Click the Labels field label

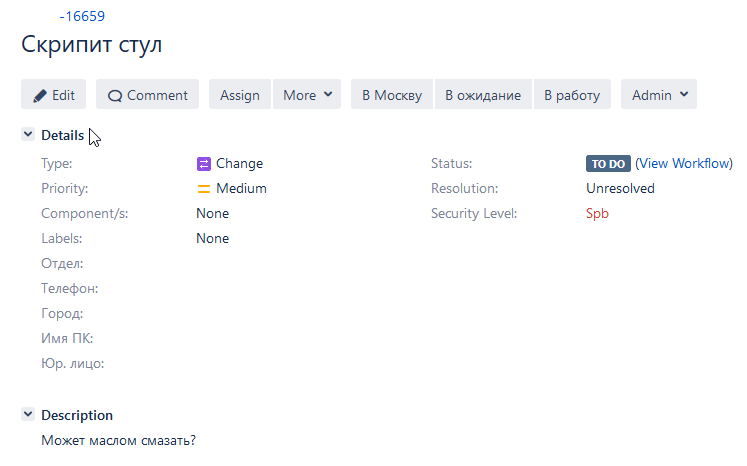tap(62, 238)
